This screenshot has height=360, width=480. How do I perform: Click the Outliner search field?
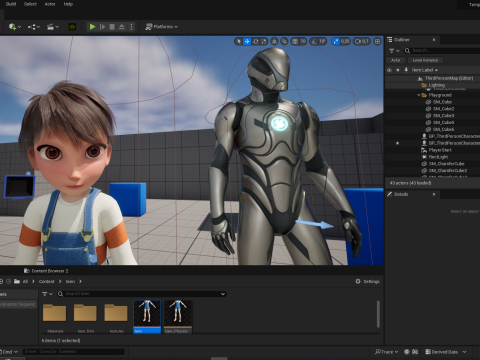(x=443, y=51)
